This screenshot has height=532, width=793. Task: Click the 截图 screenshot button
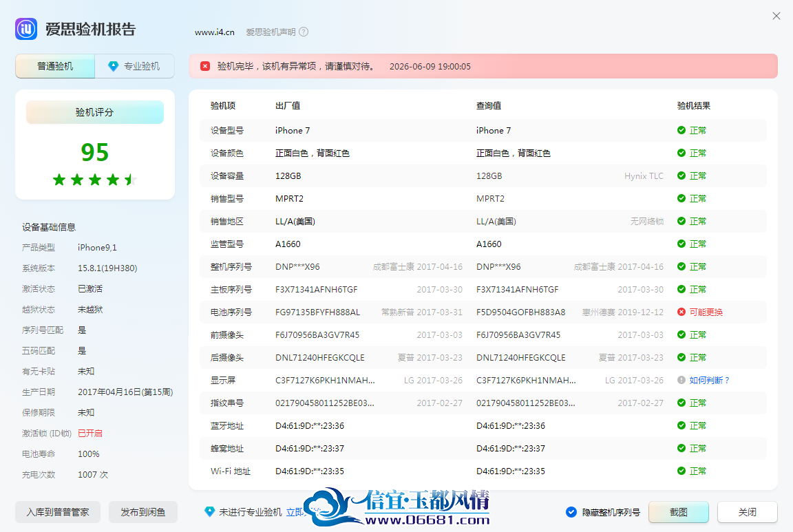click(678, 512)
